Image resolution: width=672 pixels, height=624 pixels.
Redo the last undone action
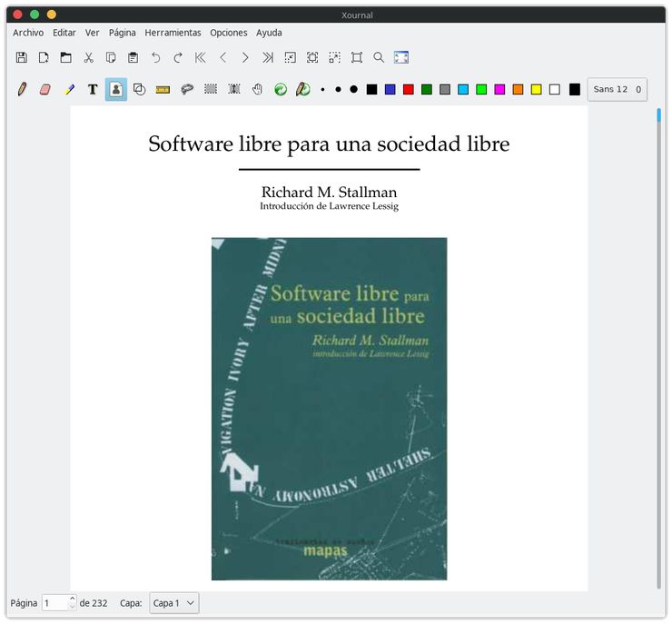178,57
